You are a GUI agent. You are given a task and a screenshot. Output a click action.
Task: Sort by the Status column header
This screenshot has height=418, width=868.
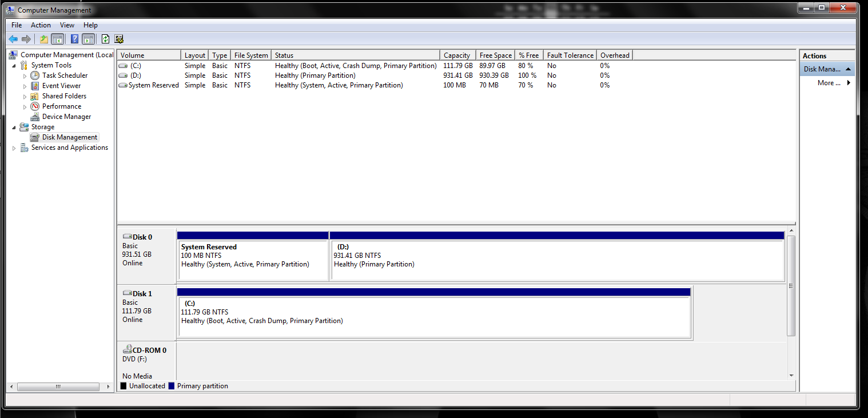355,55
